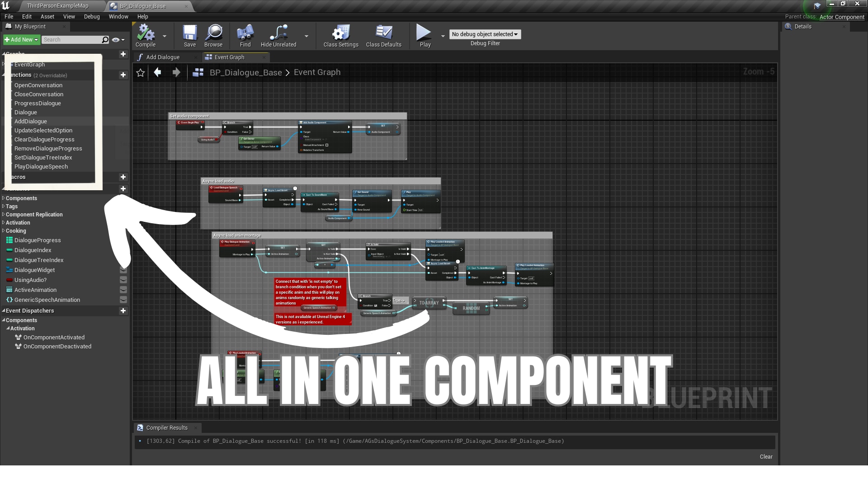Clear the Compiler Results log

pos(766,457)
